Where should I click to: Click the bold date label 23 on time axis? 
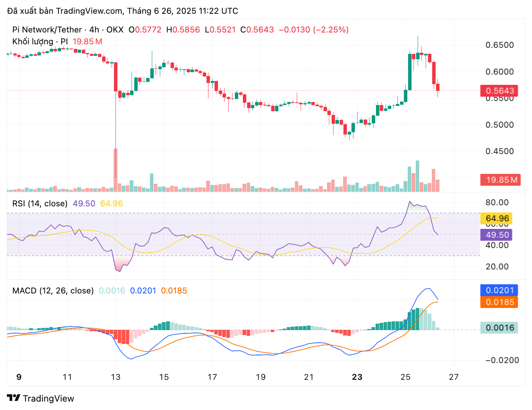357,377
